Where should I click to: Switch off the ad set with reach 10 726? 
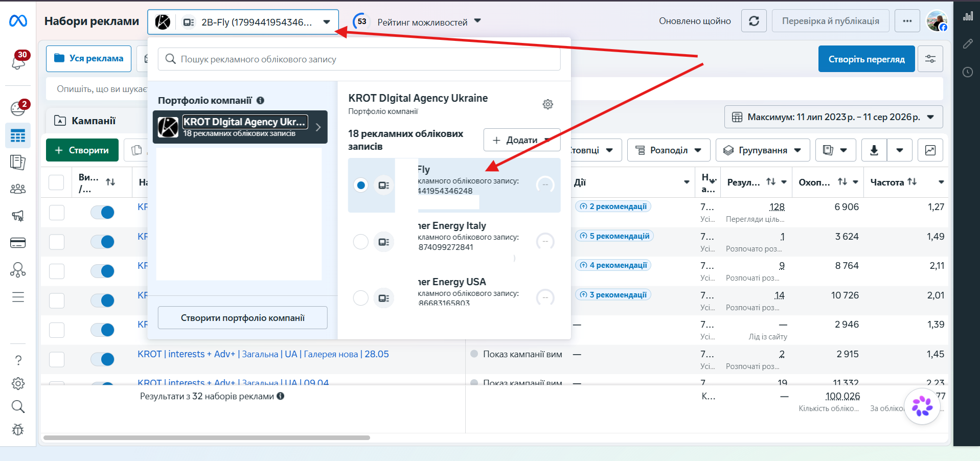(102, 301)
